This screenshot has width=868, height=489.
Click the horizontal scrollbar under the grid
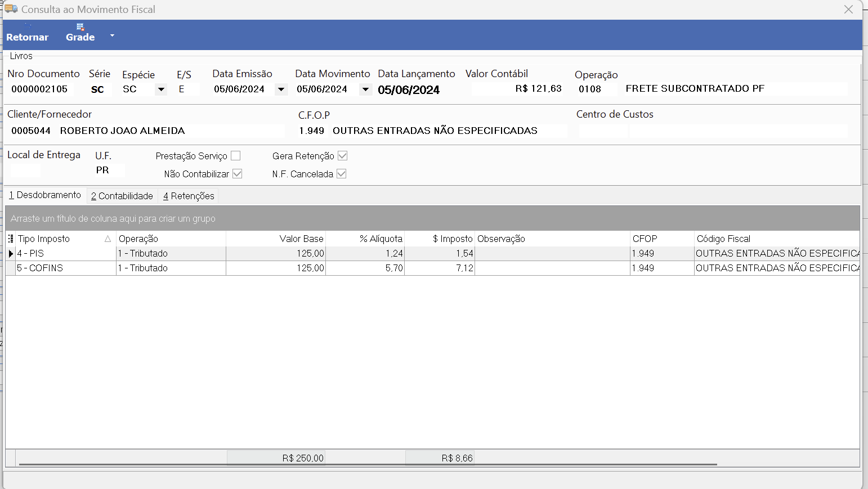click(x=368, y=465)
